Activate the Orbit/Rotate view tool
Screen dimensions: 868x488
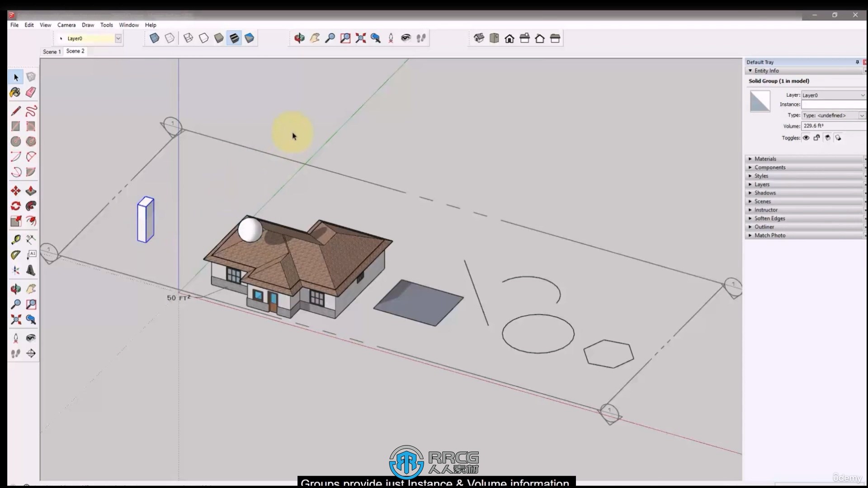[299, 38]
